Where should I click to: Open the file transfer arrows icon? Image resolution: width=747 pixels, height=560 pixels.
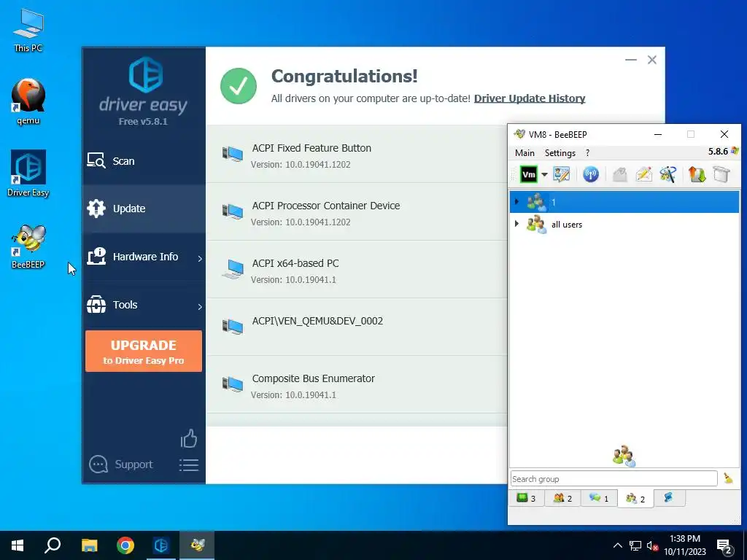(x=697, y=174)
